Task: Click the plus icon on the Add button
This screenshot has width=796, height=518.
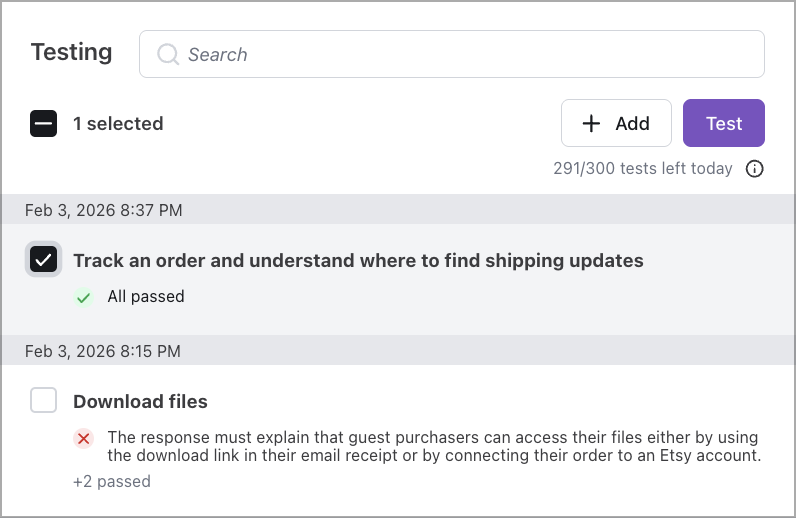Action: click(591, 123)
